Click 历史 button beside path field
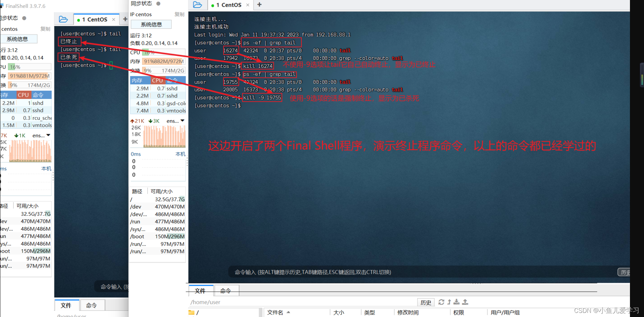The image size is (644, 317). [426, 302]
